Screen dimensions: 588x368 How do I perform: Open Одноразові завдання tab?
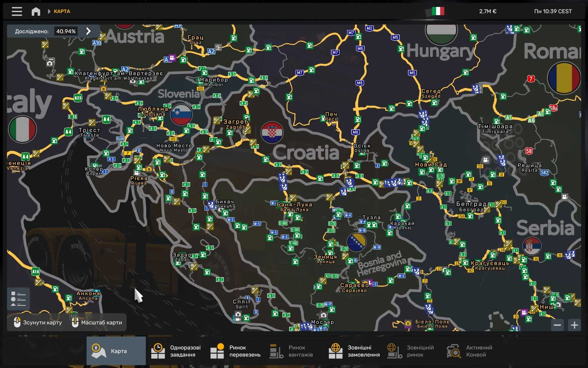[x=176, y=351]
